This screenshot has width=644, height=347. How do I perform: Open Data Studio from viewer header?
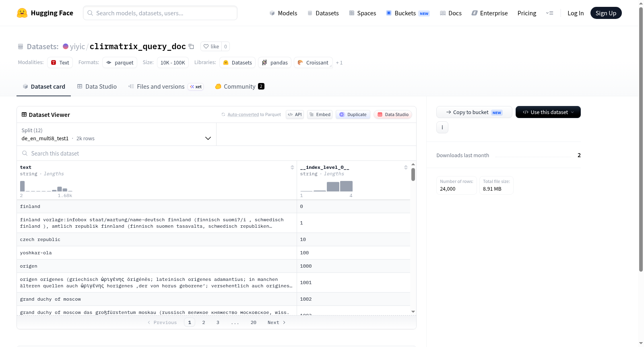click(393, 114)
